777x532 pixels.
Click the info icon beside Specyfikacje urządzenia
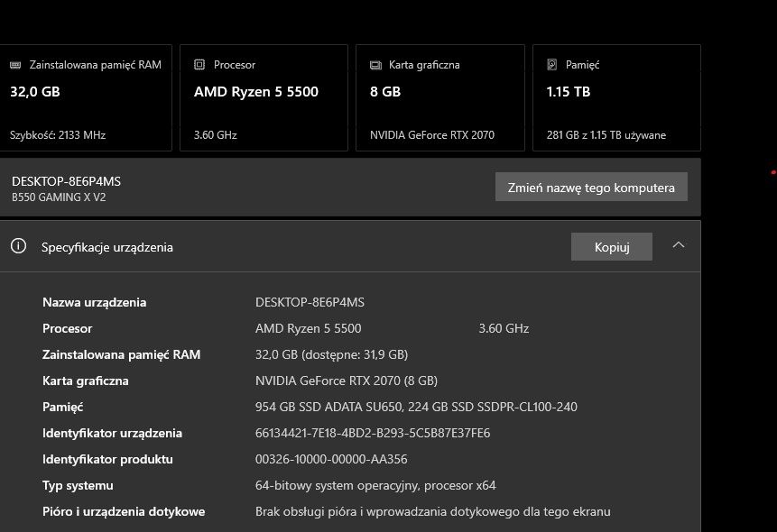click(18, 245)
